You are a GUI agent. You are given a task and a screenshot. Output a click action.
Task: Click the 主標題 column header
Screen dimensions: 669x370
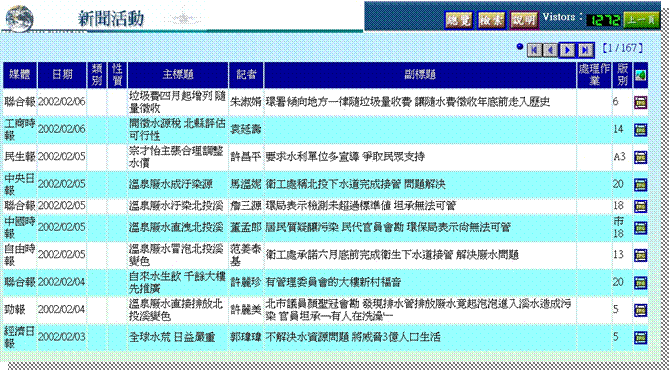178,75
